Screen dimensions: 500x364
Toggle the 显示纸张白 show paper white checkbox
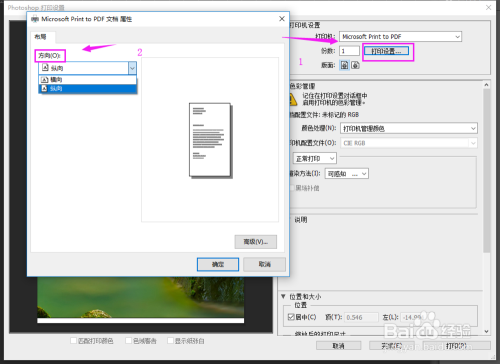[x=170, y=341]
